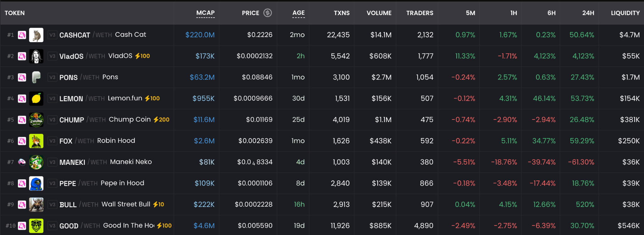
Task: Open the Good In The Hood logo
Action: (36, 226)
